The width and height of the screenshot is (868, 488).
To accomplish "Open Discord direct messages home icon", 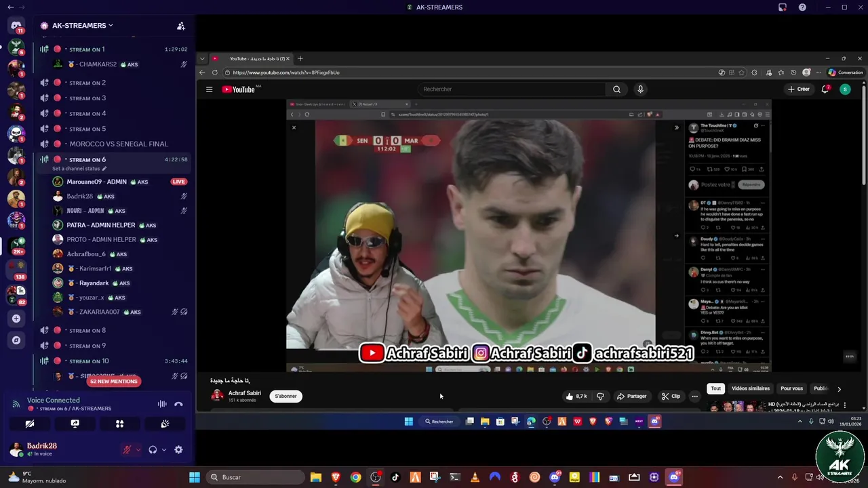I will (16, 26).
